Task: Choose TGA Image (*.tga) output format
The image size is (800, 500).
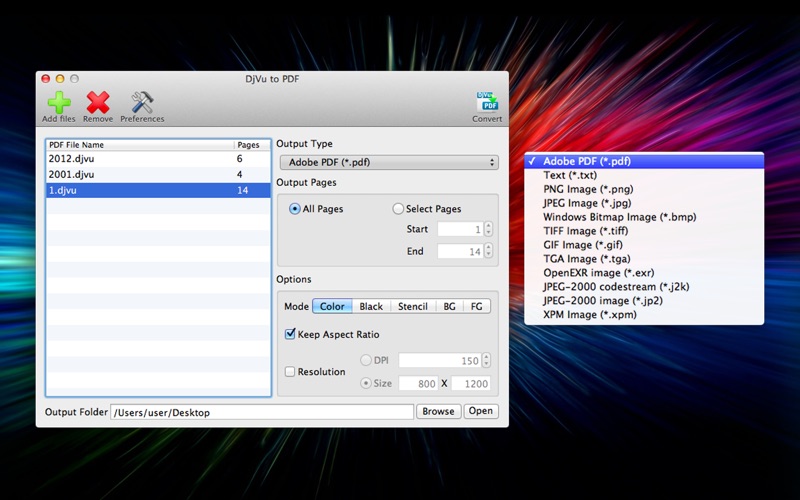Action: [644, 259]
